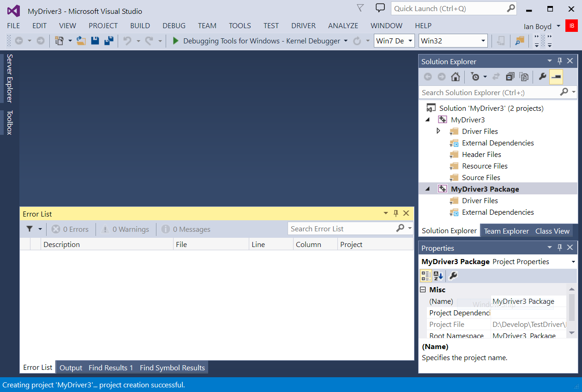
Task: Pin the Properties panel
Action: coord(559,248)
